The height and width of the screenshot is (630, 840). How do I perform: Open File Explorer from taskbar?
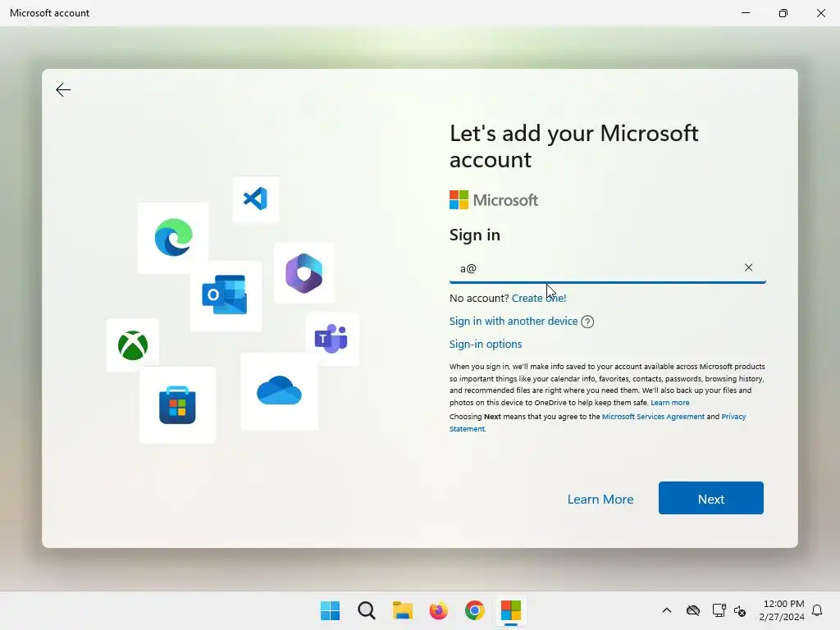tap(402, 610)
